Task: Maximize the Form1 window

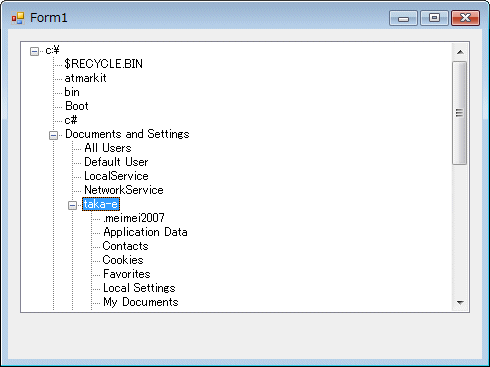Action: click(434, 18)
